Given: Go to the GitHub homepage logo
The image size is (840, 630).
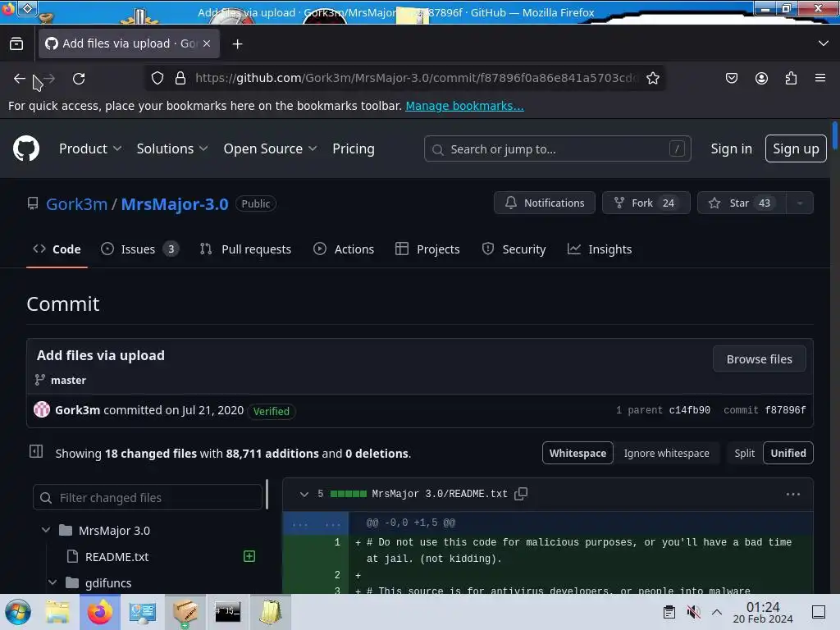Looking at the screenshot, I should 26,148.
